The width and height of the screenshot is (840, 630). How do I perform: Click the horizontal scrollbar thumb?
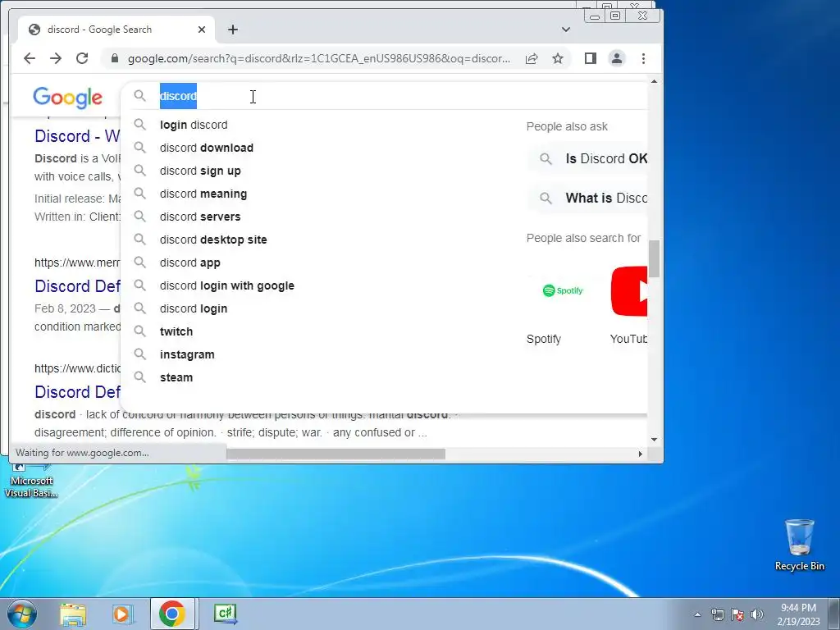click(x=336, y=454)
